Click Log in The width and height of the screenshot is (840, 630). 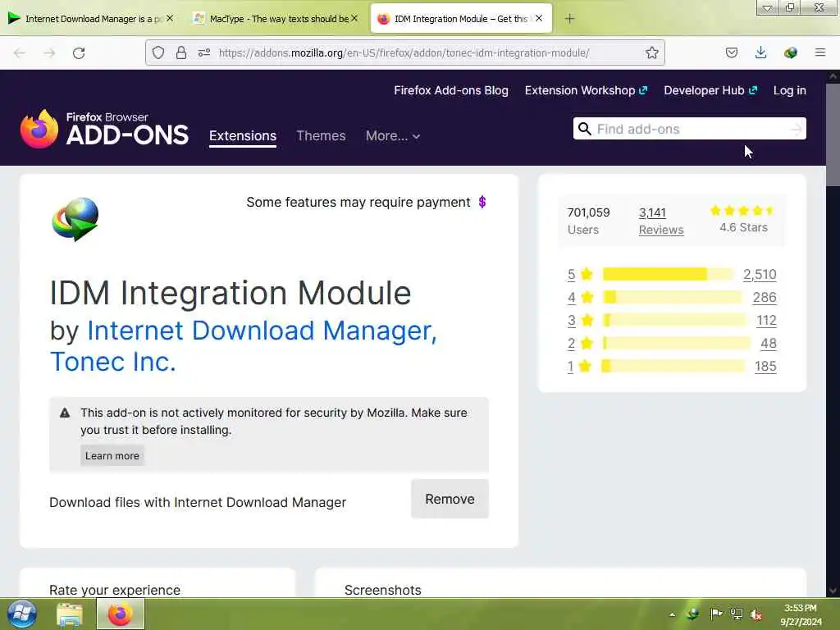pyautogui.click(x=789, y=90)
